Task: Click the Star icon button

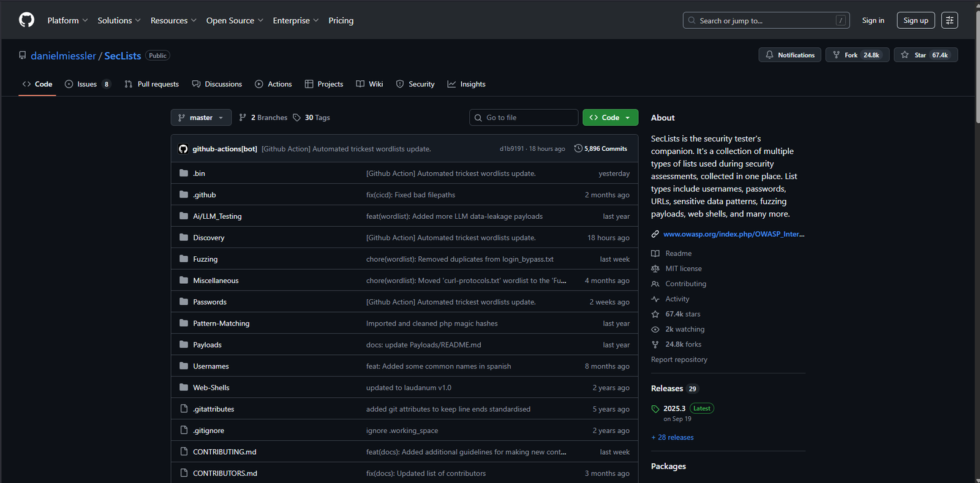Action: coord(905,55)
